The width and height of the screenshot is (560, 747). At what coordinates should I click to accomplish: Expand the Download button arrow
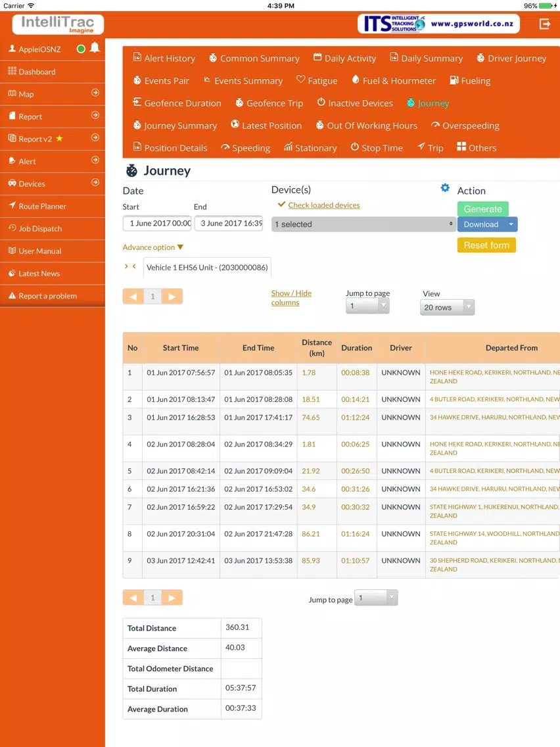click(x=511, y=224)
